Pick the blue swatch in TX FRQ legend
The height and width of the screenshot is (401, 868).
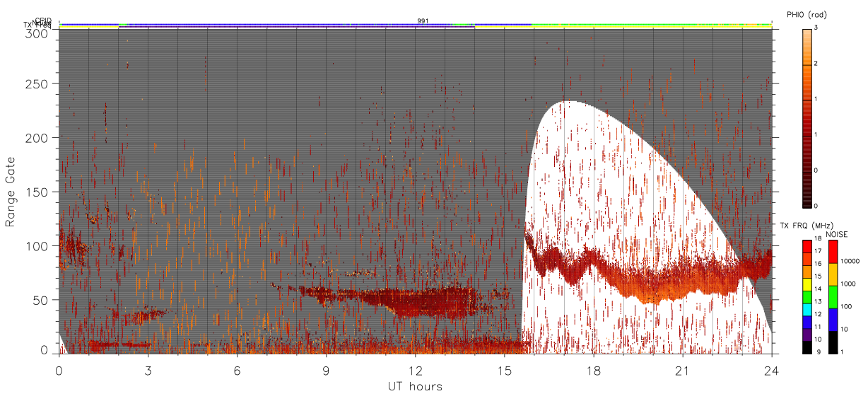pyautogui.click(x=807, y=322)
